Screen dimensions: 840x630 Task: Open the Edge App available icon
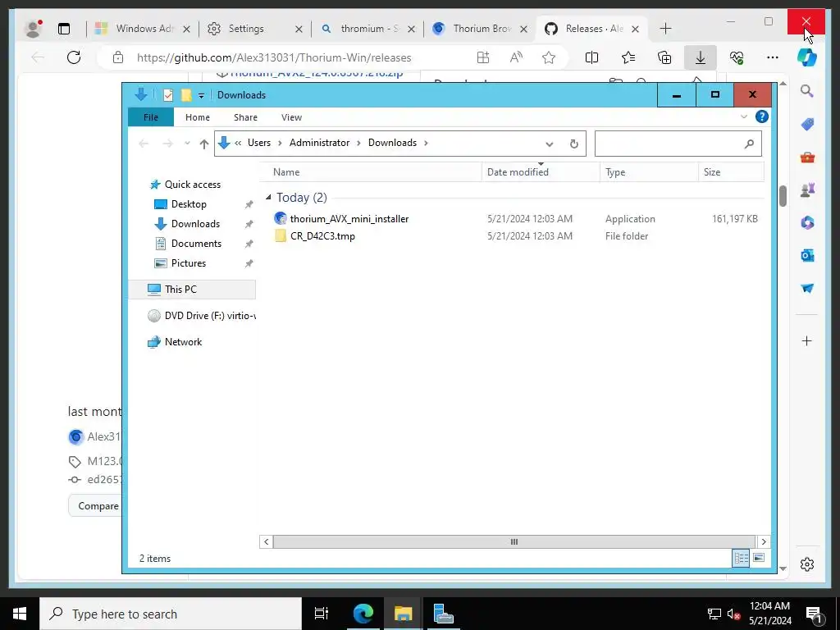483,57
